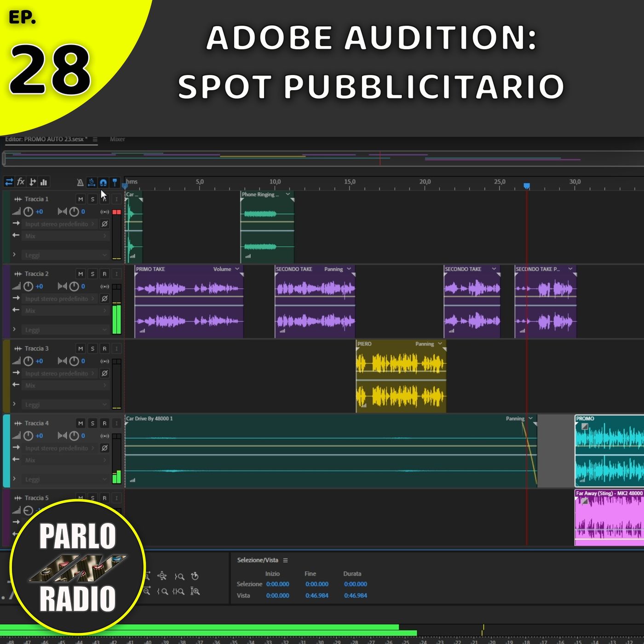
Task: Click the zoom stopwatch icon
Action: coord(195,576)
